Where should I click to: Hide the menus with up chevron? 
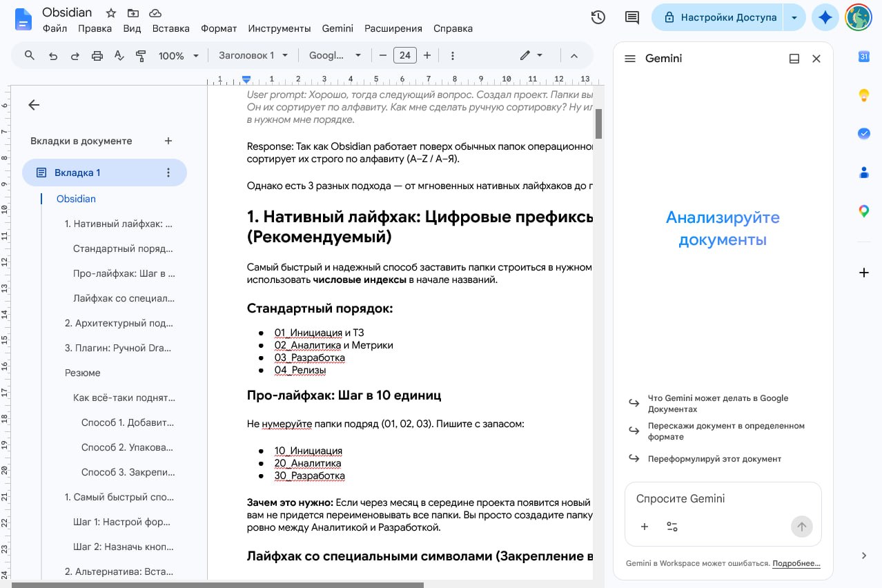pos(574,55)
